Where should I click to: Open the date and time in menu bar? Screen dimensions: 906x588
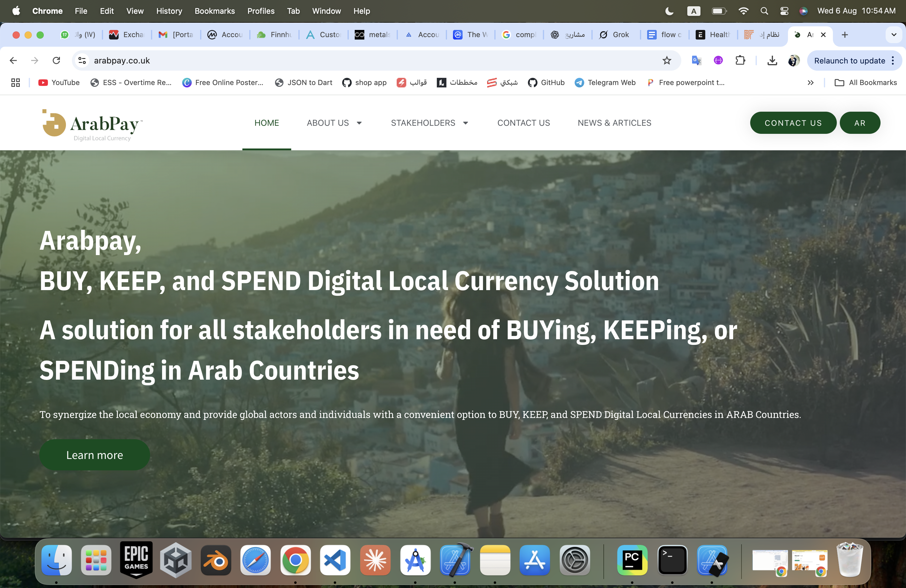[x=856, y=11]
